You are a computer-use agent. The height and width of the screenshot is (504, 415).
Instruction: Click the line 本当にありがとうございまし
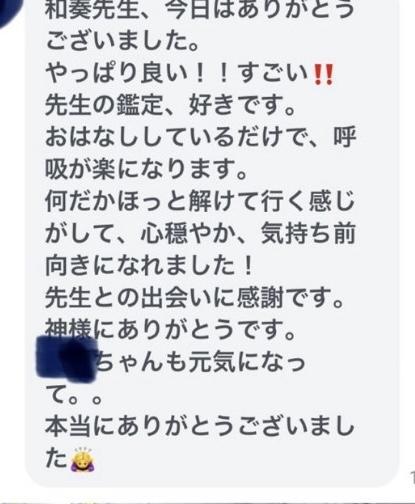click(200, 427)
